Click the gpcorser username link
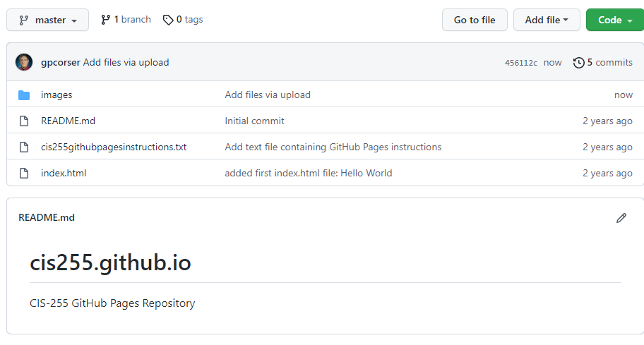 (x=60, y=62)
